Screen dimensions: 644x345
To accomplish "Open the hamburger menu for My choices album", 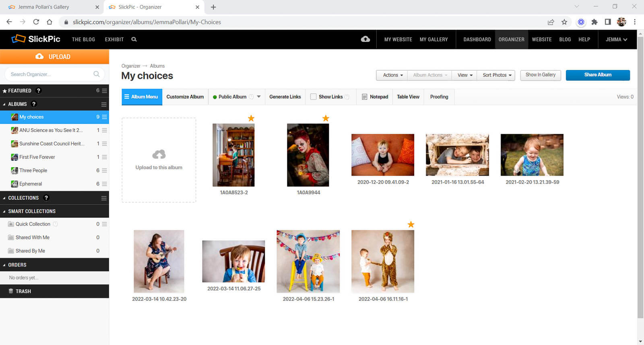I will click(x=104, y=117).
